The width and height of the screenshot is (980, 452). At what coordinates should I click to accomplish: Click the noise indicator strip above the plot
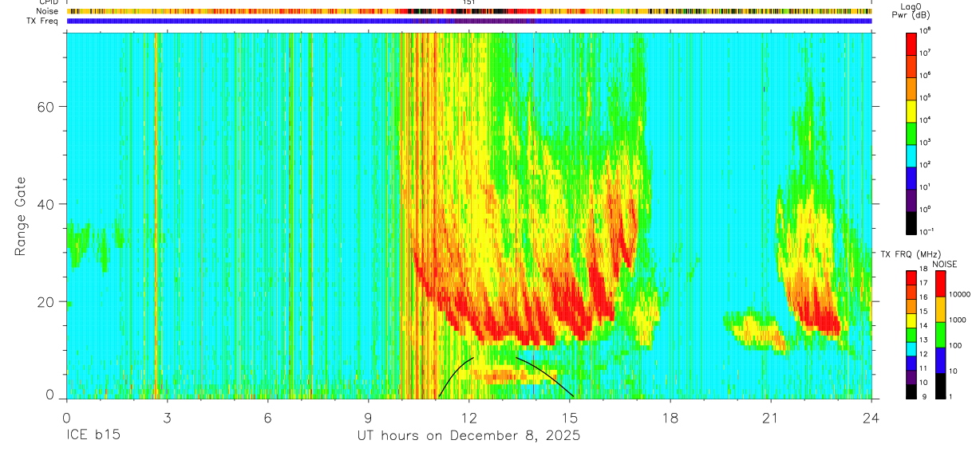point(468,11)
